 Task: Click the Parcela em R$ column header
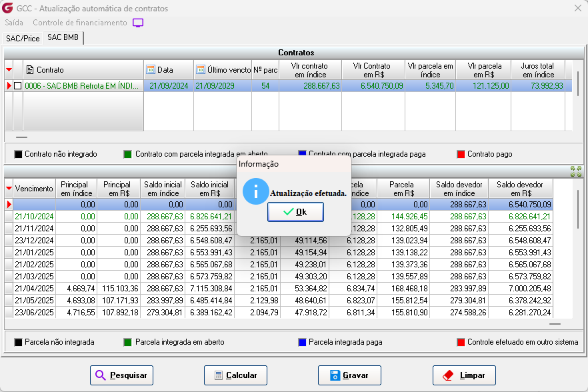[403, 188]
